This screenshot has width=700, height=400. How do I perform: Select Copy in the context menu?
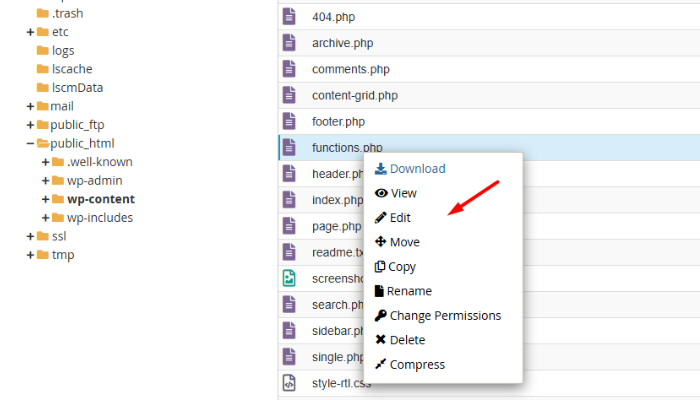pyautogui.click(x=402, y=267)
